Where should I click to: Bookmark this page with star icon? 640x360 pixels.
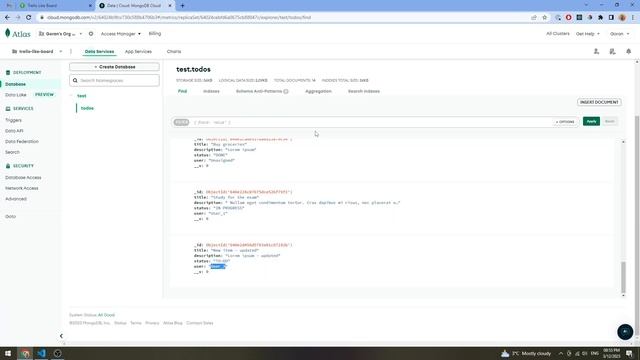pyautogui.click(x=544, y=18)
